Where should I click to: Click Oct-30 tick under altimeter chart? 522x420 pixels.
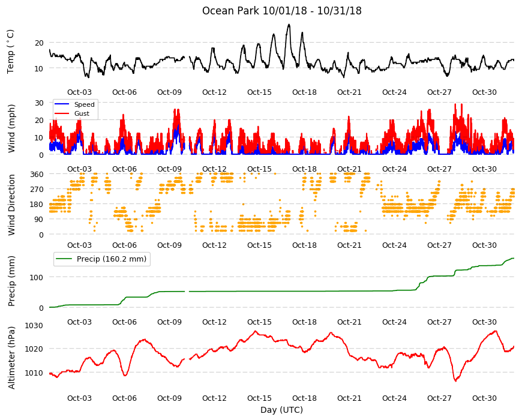pos(484,398)
